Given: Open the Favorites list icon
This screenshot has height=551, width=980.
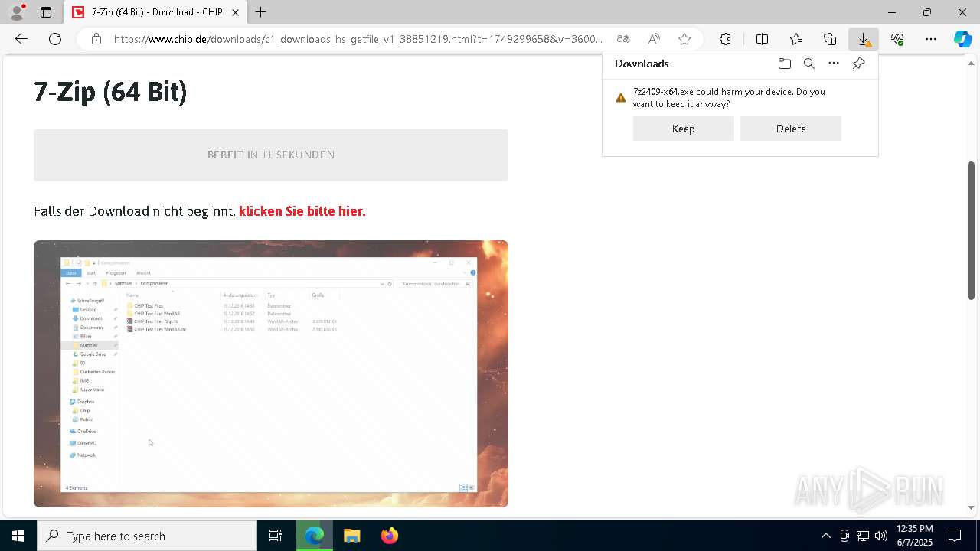Looking at the screenshot, I should coord(796,39).
